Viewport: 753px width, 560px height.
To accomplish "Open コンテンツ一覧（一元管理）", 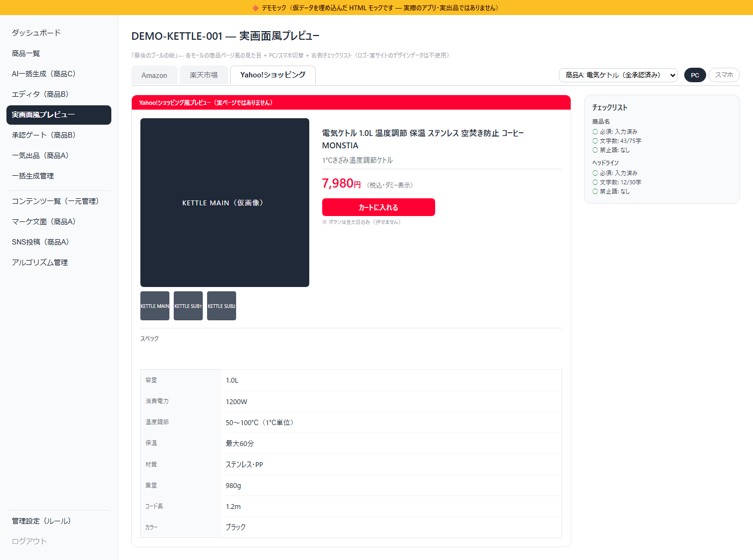I will (59, 201).
